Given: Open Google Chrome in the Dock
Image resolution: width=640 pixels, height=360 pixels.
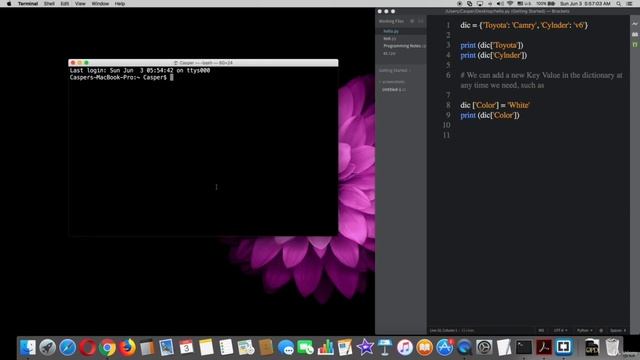Looking at the screenshot, I should point(107,347).
